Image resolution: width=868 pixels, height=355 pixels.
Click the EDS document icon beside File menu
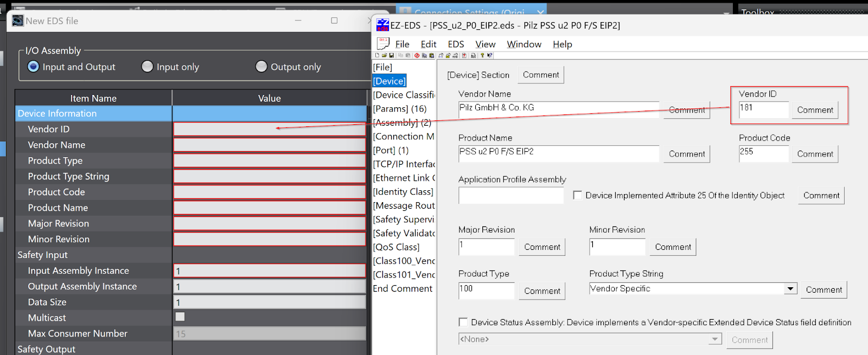[x=383, y=43]
